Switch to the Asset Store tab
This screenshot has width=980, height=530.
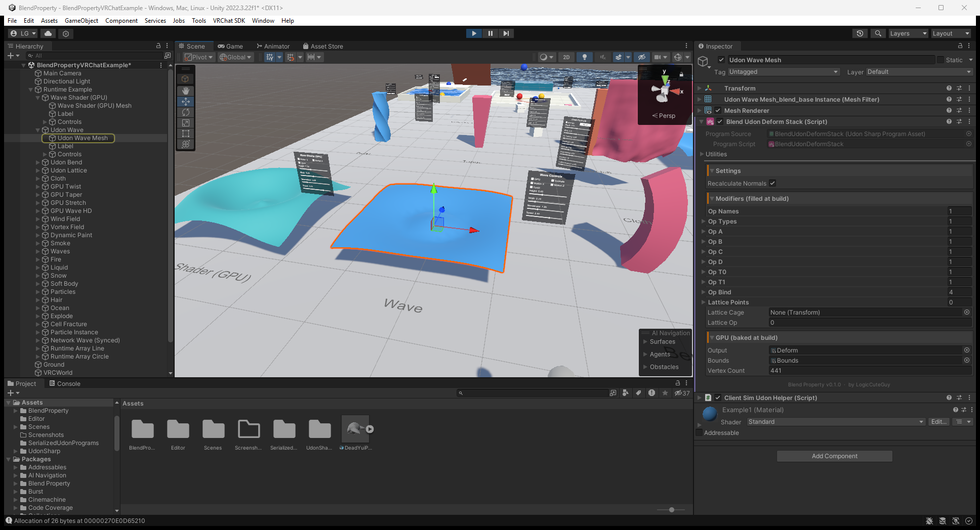click(323, 46)
